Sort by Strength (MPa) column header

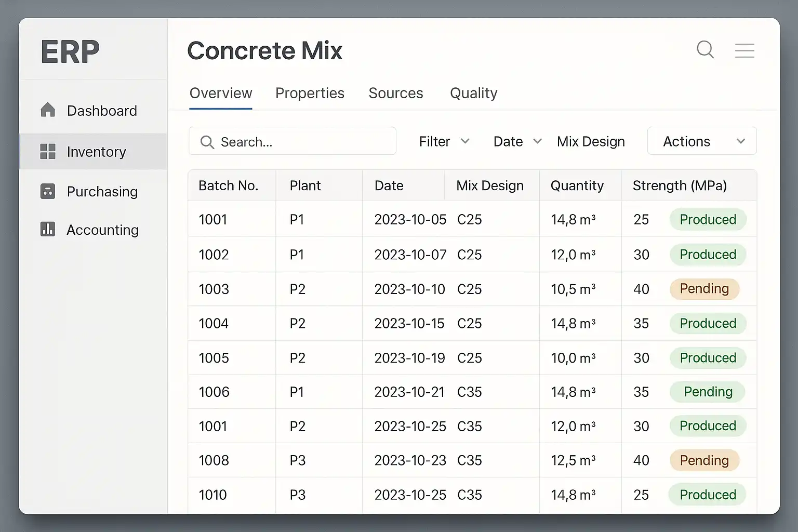coord(679,185)
